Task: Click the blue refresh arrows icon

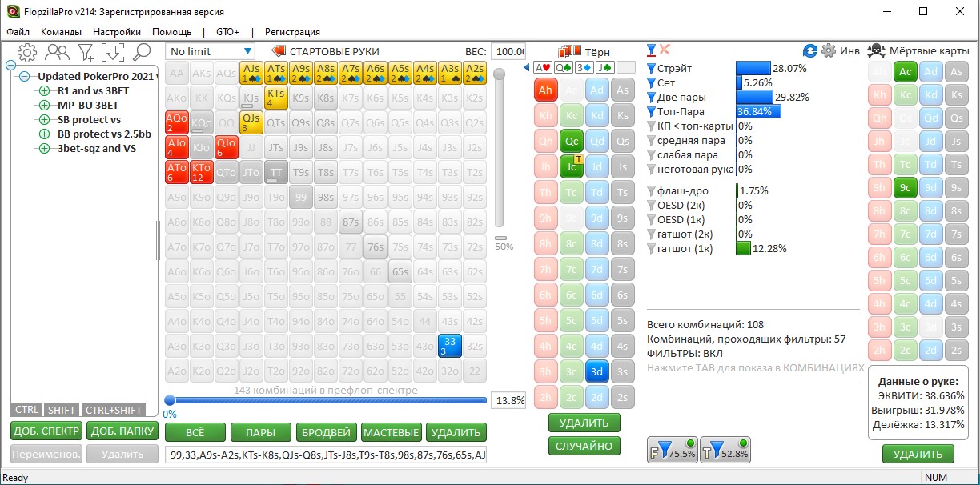Action: click(810, 50)
